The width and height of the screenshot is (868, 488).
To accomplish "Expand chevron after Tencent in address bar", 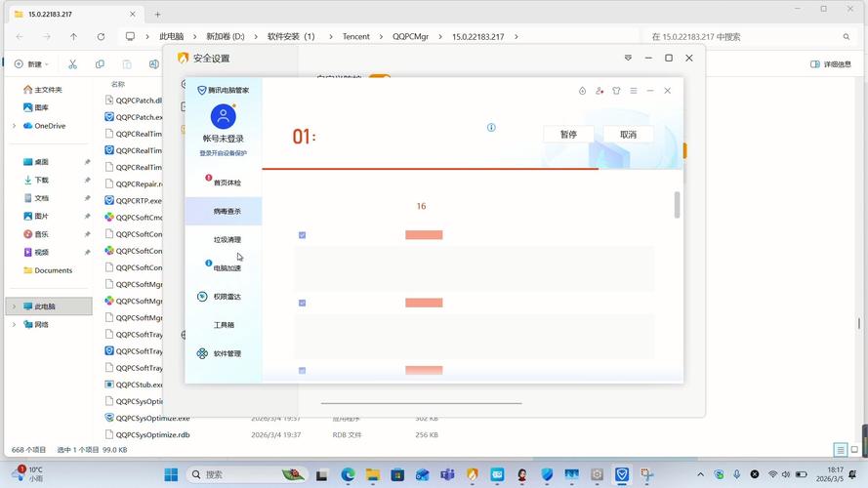I will click(381, 36).
